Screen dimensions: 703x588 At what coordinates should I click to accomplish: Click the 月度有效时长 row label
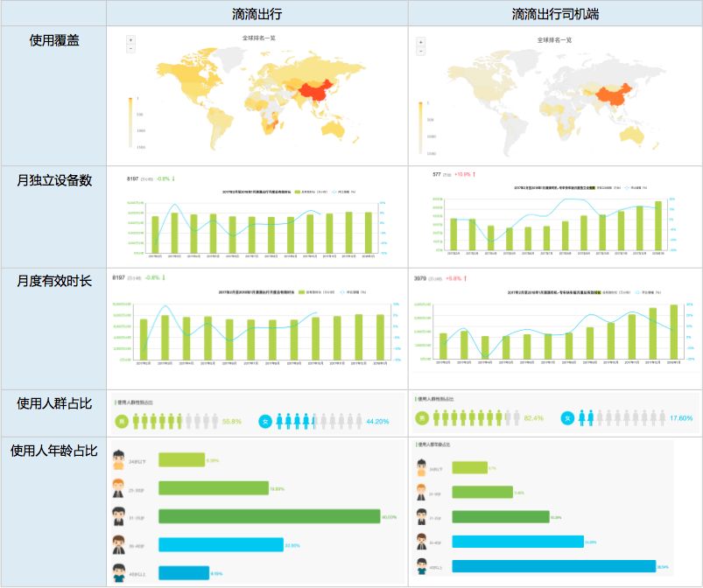click(x=54, y=281)
